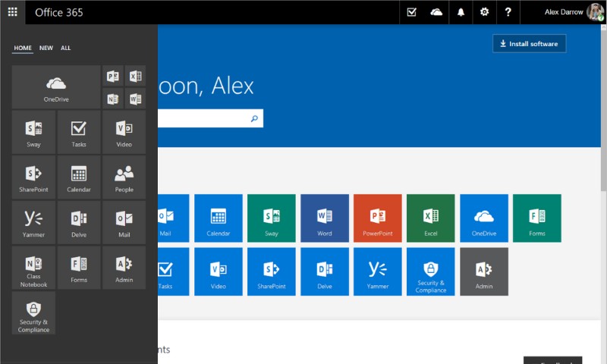Viewport: 607px width, 364px height.
Task: Open Yammer tile in launcher panel
Action: click(33, 223)
